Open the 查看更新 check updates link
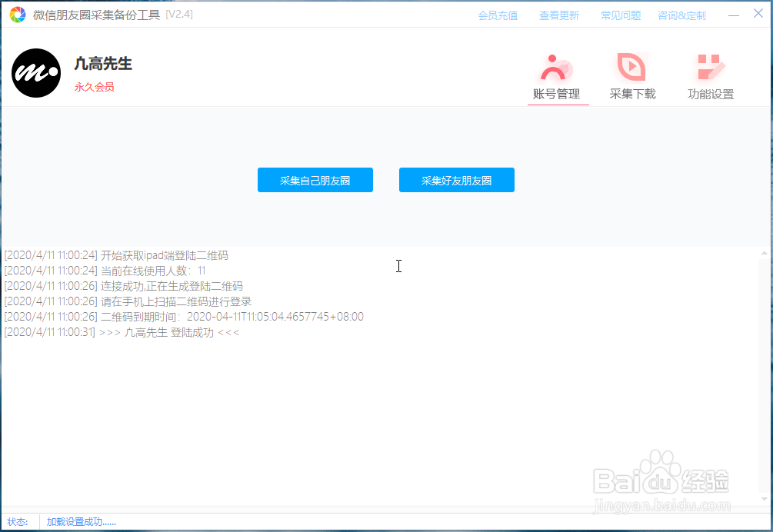The image size is (773, 532). [x=559, y=16]
